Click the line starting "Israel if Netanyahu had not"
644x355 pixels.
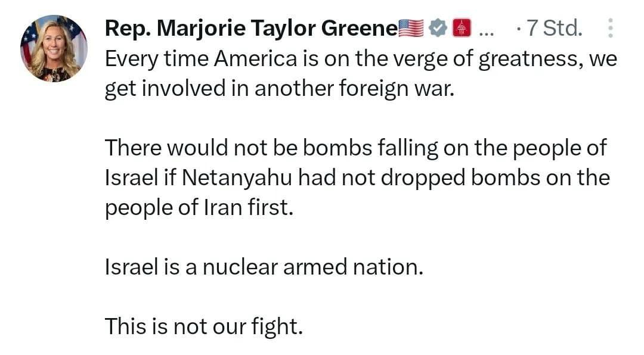357,178
